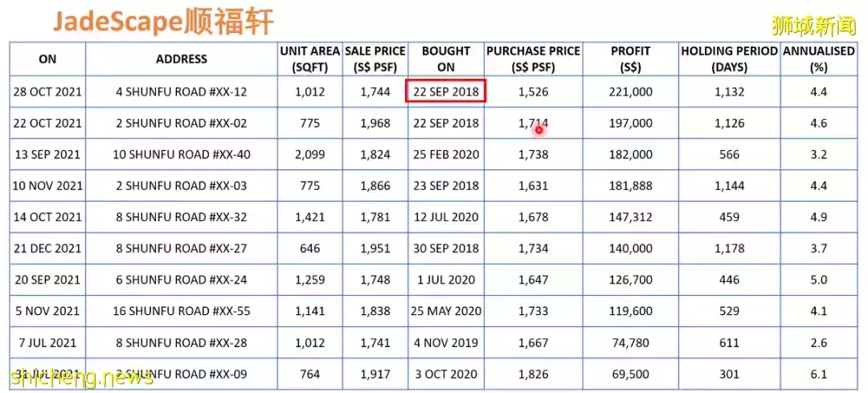Select the 10 SHUNFU ROAD #XX-40 address cell

(x=182, y=154)
